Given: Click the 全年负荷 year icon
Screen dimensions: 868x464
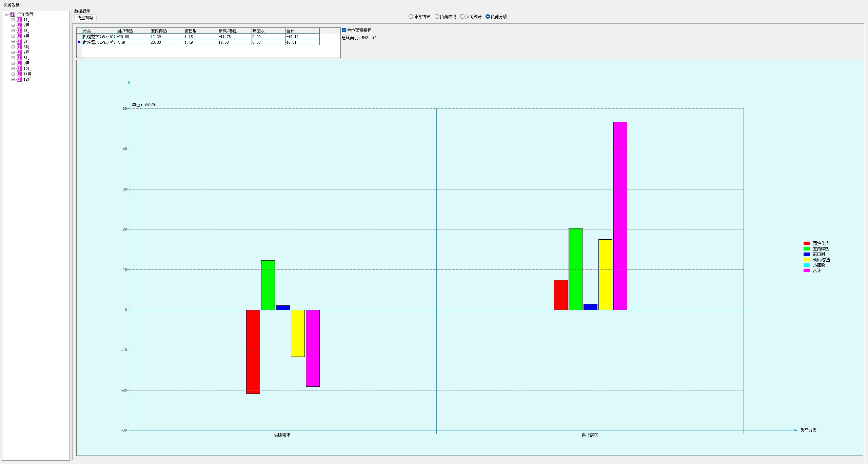Looking at the screenshot, I should 13,14.
